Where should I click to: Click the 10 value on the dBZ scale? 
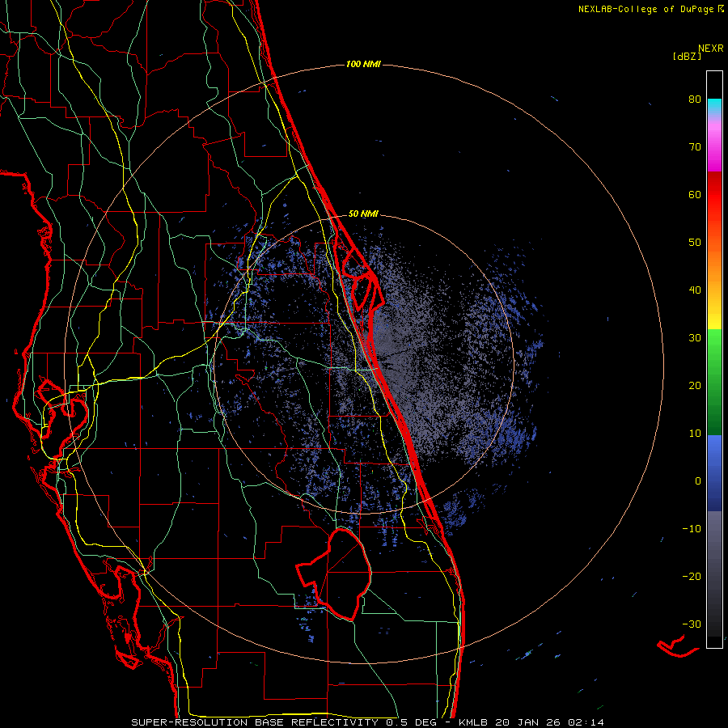point(695,434)
